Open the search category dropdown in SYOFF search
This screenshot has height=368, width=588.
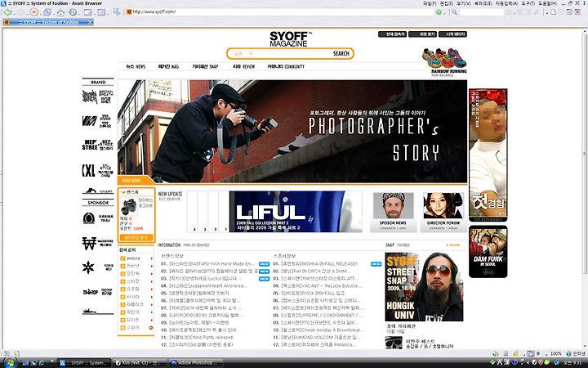pyautogui.click(x=243, y=54)
